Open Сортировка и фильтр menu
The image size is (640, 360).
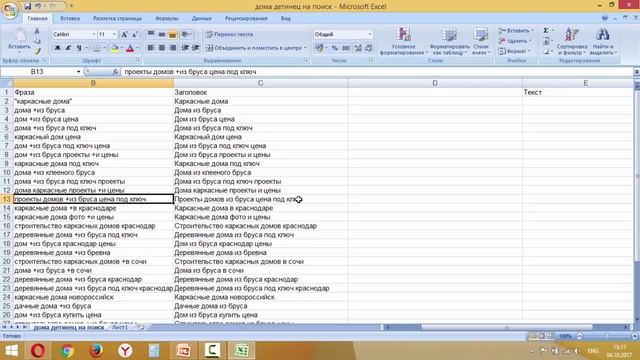pyautogui.click(x=571, y=41)
